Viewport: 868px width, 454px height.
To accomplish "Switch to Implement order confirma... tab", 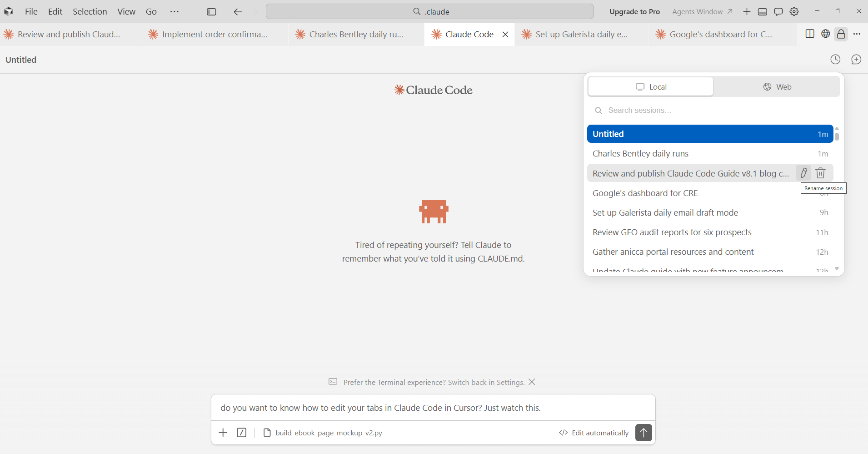I will pyautogui.click(x=215, y=34).
